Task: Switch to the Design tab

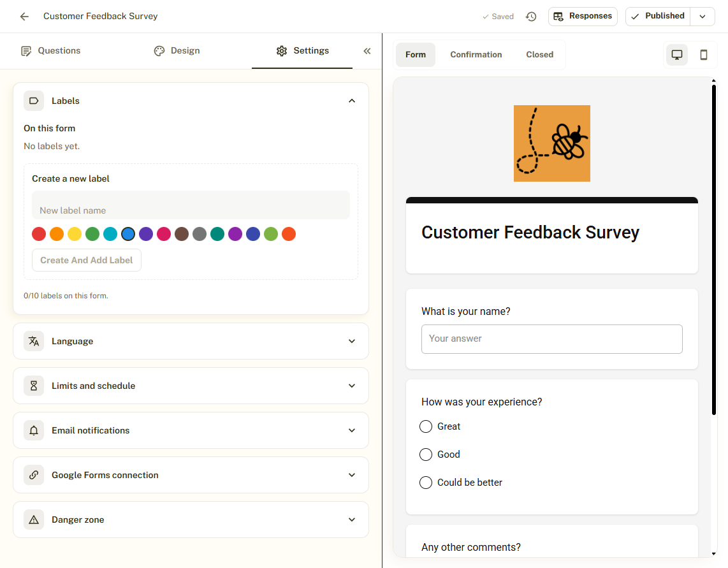Action: (177, 50)
